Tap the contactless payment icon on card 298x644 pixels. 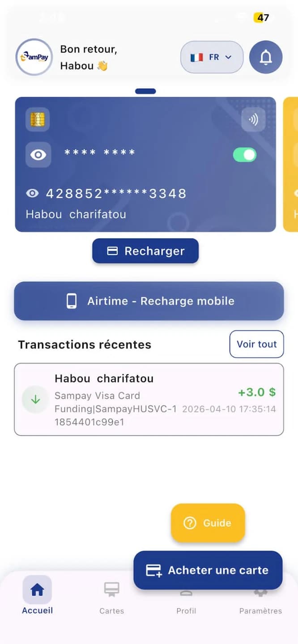(253, 120)
